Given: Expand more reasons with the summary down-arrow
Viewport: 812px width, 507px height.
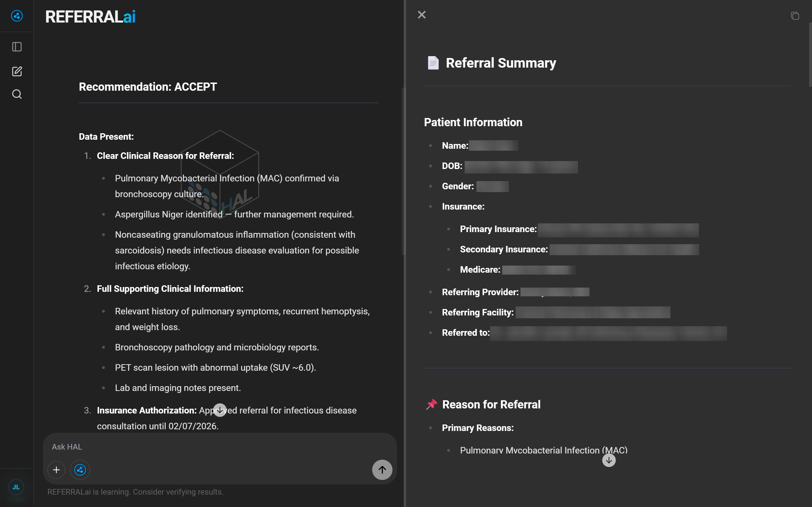Looking at the screenshot, I should point(608,460).
